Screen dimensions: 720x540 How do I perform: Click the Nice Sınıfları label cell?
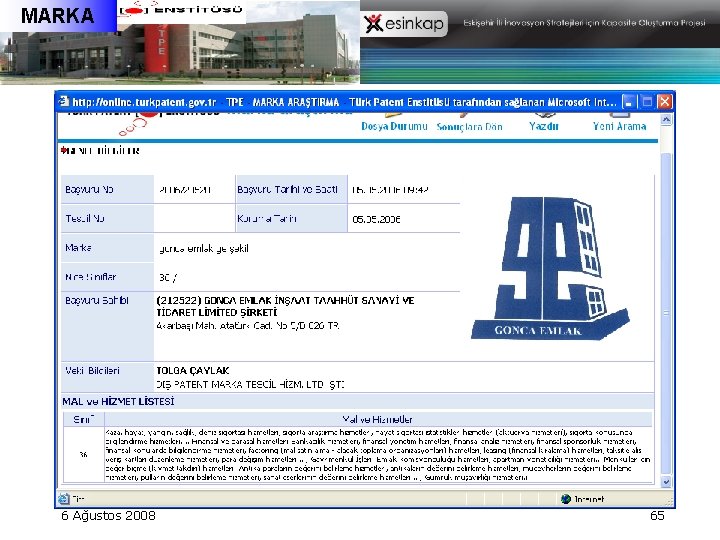[x=107, y=277]
